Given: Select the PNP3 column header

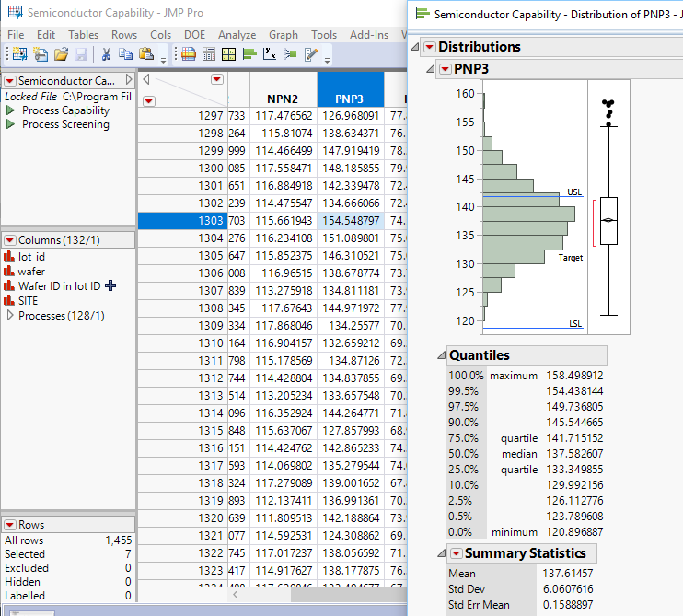Looking at the screenshot, I should point(349,98).
